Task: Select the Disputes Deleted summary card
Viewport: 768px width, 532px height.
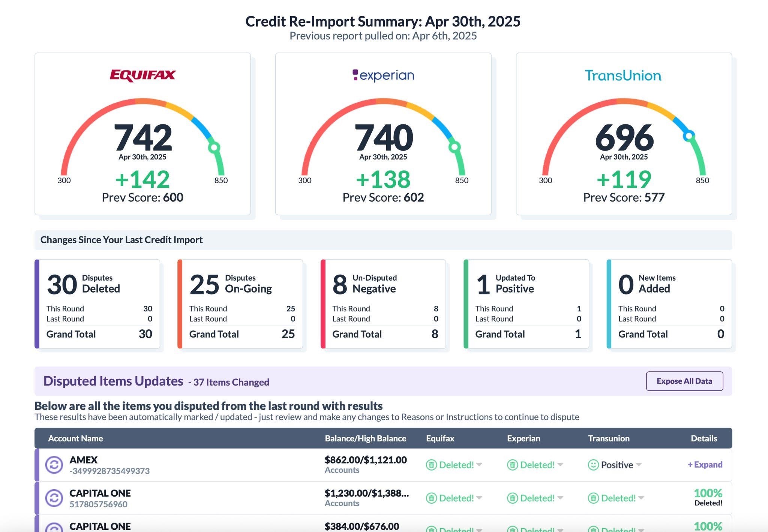Action: click(97, 304)
